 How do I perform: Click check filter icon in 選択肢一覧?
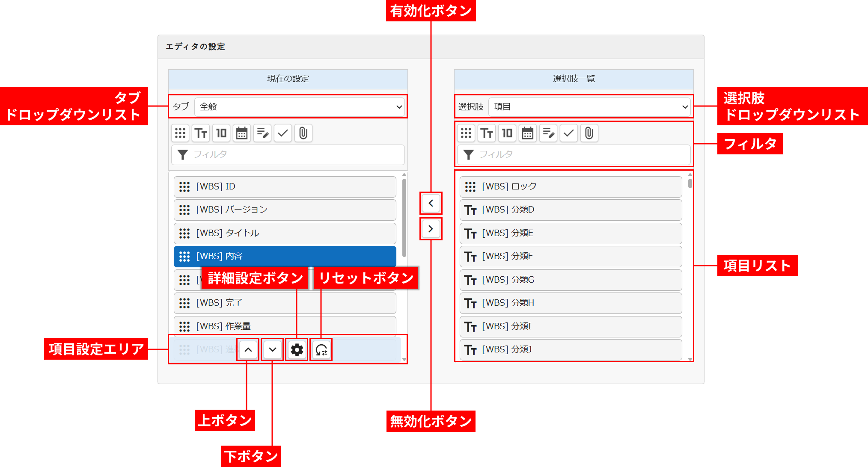point(569,133)
